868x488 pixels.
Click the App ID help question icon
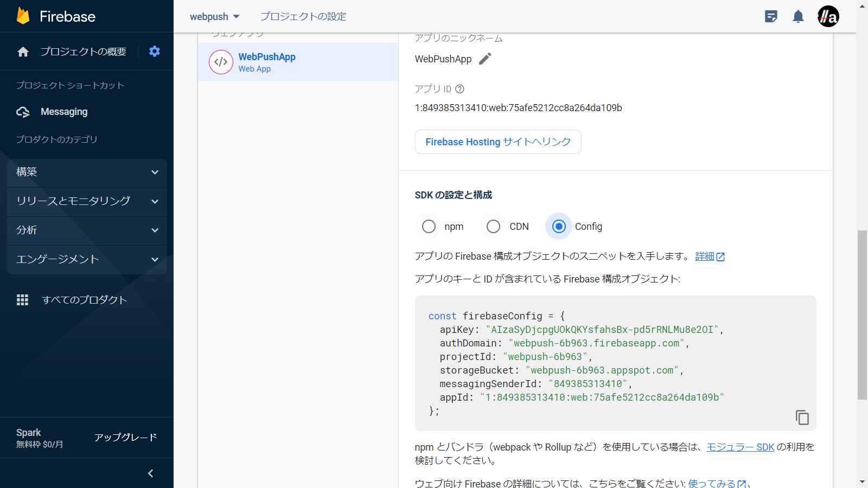pos(459,89)
